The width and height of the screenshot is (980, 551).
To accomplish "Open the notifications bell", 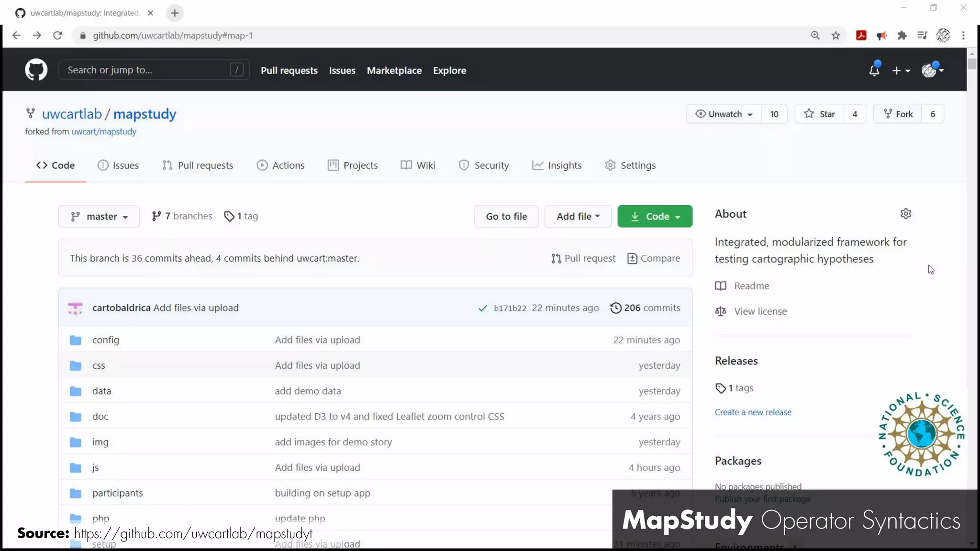I will (x=874, y=70).
